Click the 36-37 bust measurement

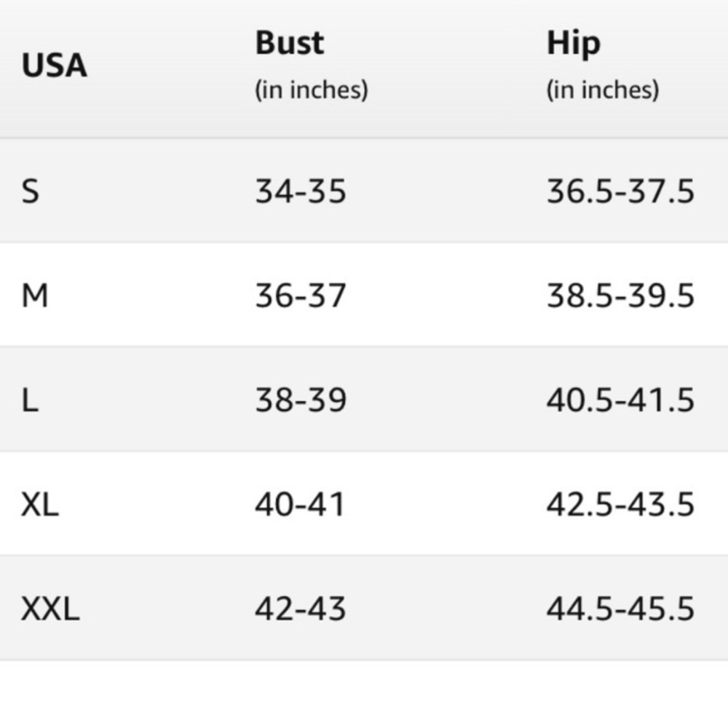click(300, 296)
